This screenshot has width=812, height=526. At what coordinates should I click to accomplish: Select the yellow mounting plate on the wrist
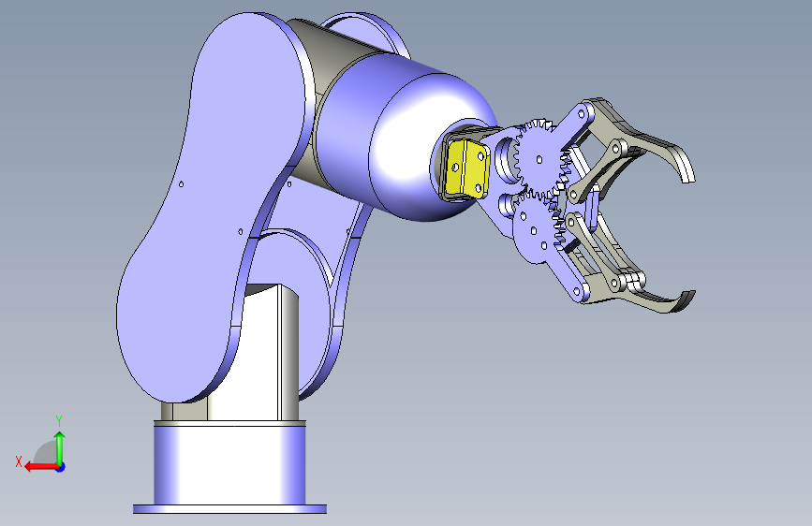[466, 168]
